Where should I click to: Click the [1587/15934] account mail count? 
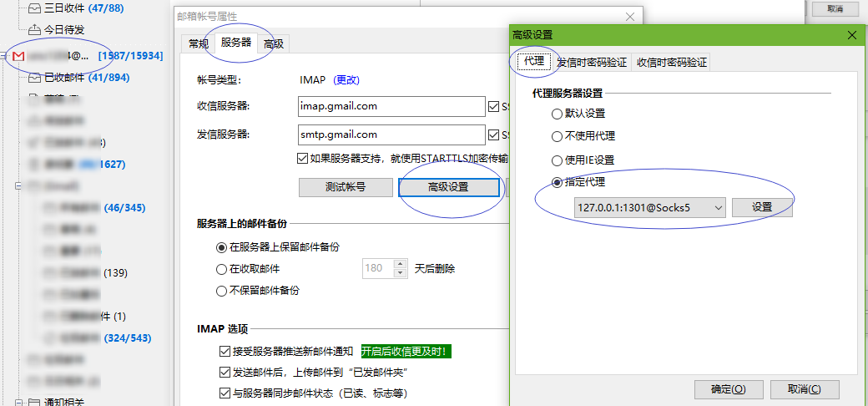[x=130, y=56]
